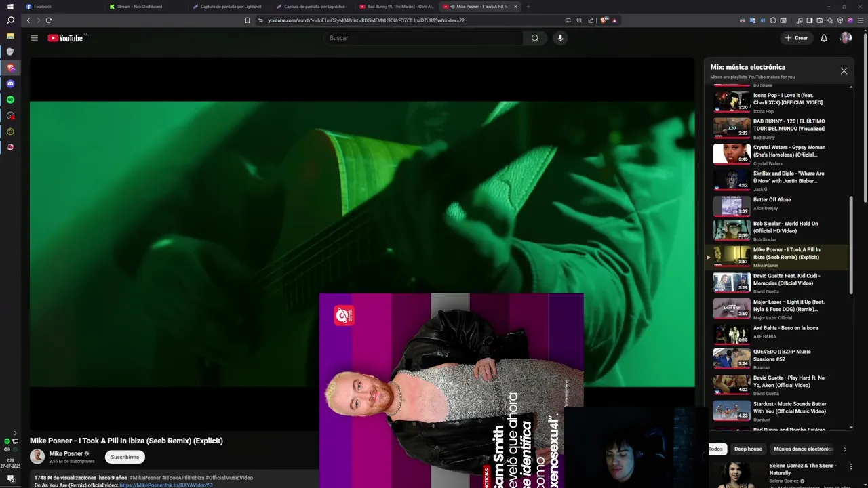Play Axé Bahia - Beso en la boca
This screenshot has height=488, width=868.
coord(776,335)
